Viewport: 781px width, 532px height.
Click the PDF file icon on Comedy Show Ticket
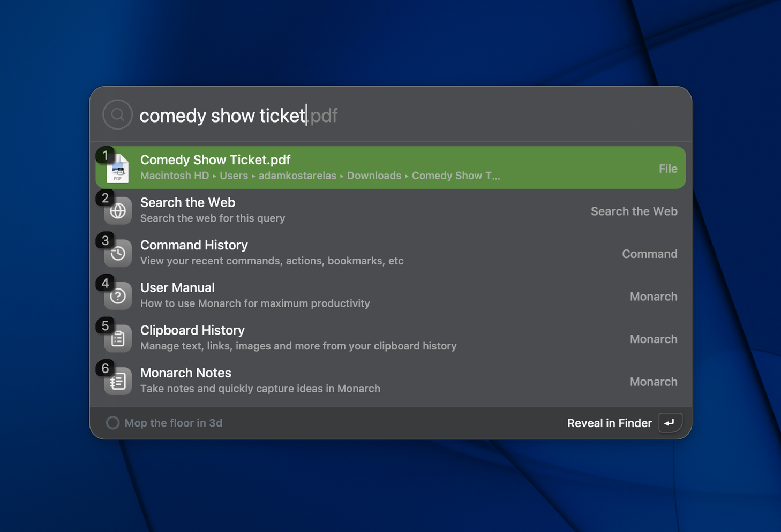click(x=118, y=168)
